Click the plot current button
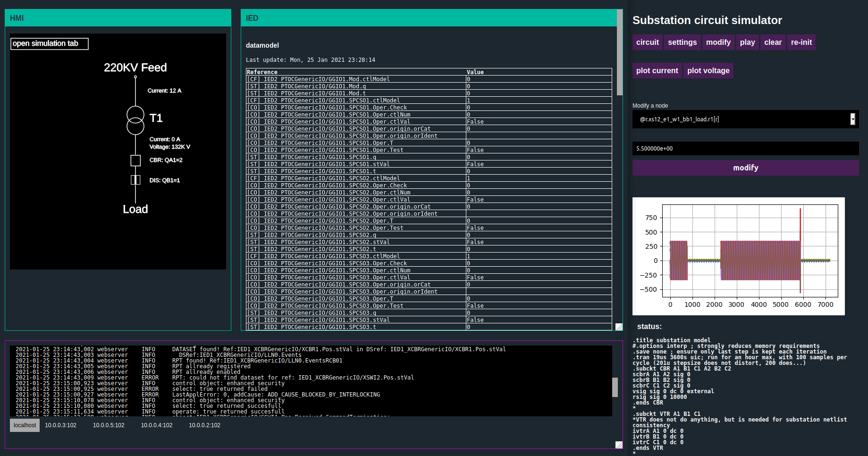 pyautogui.click(x=657, y=71)
